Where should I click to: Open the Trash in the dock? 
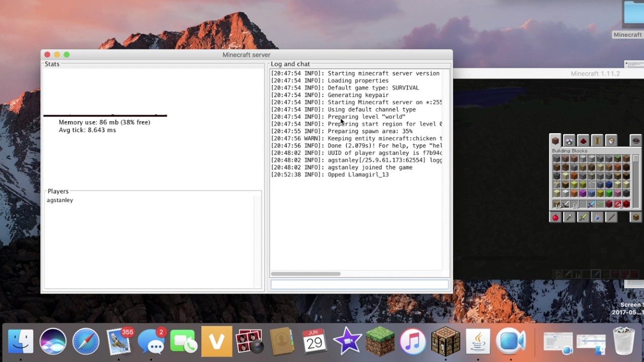[624, 341]
